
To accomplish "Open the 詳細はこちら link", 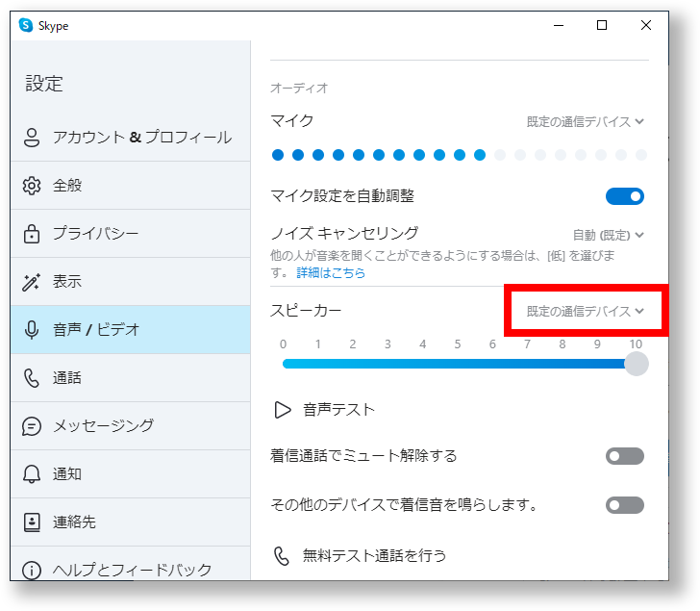I will pyautogui.click(x=331, y=272).
